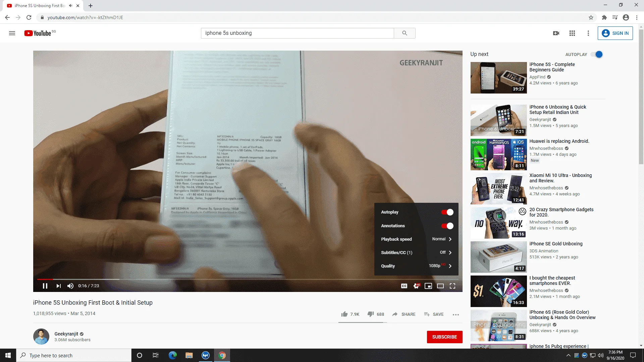Screen dimensions: 644x362
Task: Open Geekyranjit channel name link
Action: pyautogui.click(x=66, y=334)
